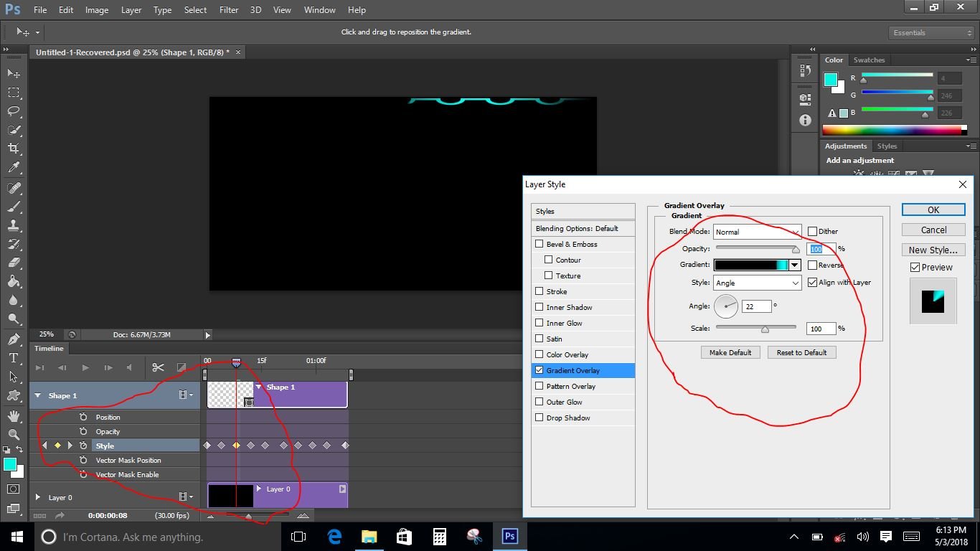This screenshot has width=980, height=551.
Task: Switch to the Styles panel tab
Action: [x=887, y=146]
